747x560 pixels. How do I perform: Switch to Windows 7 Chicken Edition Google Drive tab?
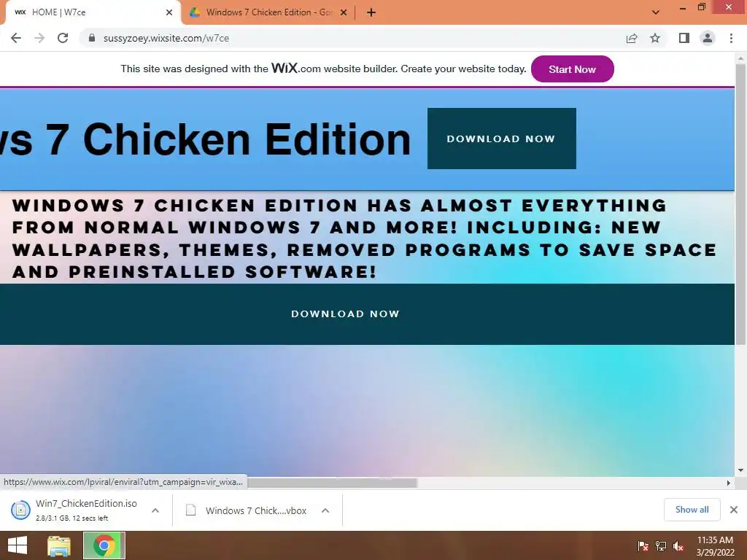(x=268, y=12)
